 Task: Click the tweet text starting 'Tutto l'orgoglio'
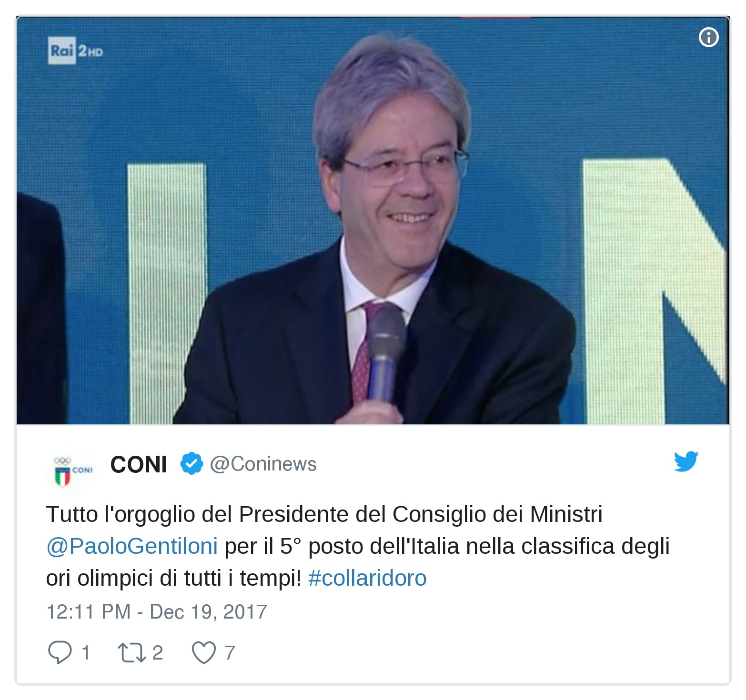point(358,546)
